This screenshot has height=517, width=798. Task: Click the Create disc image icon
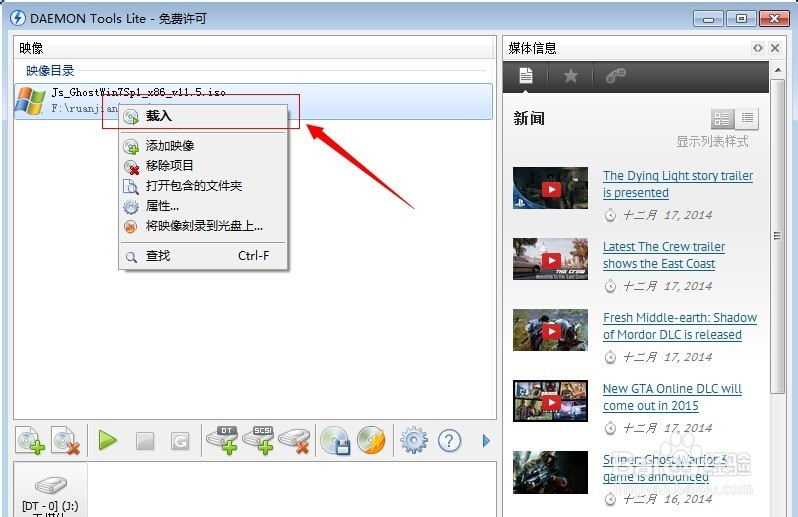[335, 441]
